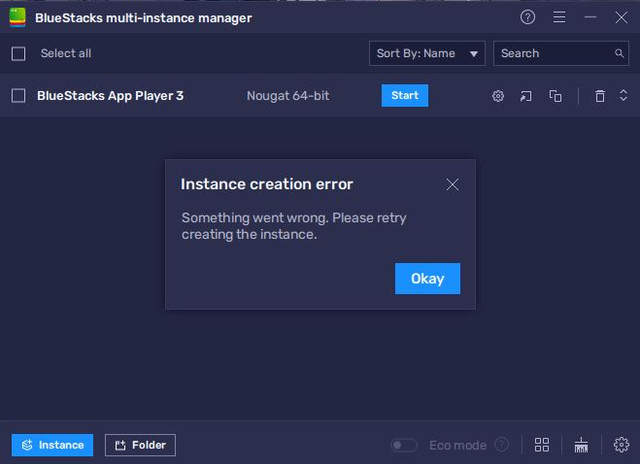The width and height of the screenshot is (640, 464).
Task: Click Okay in the error dialog
Action: pyautogui.click(x=427, y=278)
